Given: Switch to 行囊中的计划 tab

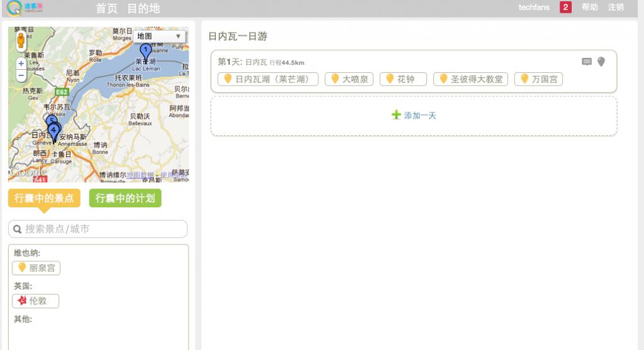Looking at the screenshot, I should pos(125,198).
